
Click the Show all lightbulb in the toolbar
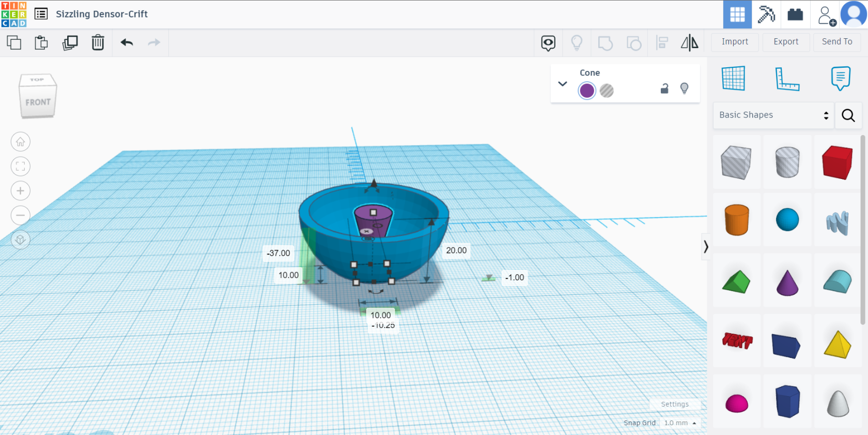click(x=577, y=42)
